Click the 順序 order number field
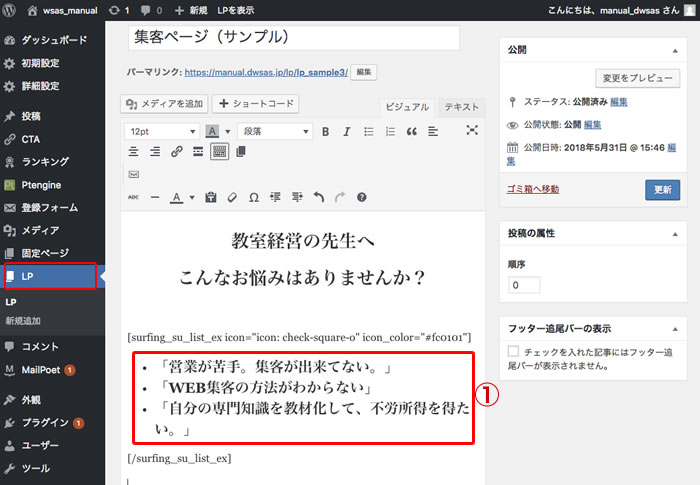Image resolution: width=700 pixels, height=485 pixels. point(524,284)
